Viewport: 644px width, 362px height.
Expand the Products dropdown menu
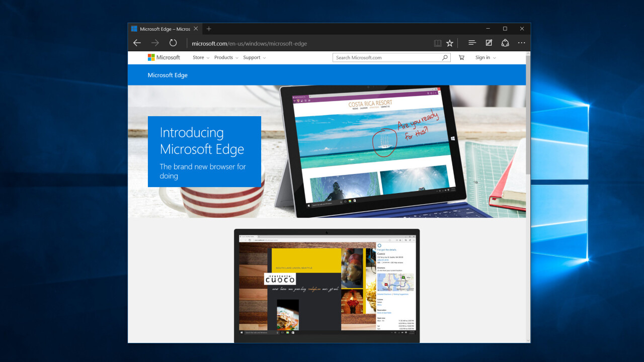pyautogui.click(x=226, y=58)
